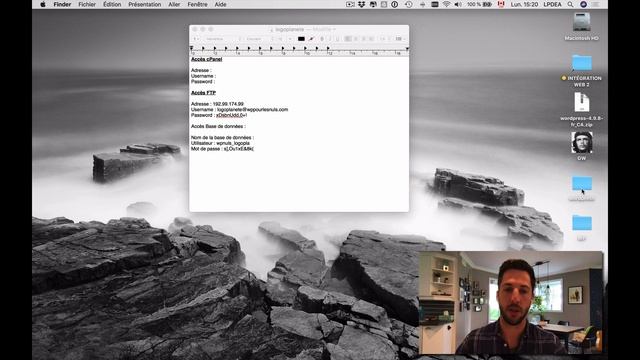
Task: Click the logoplanete document title
Action: click(289, 29)
